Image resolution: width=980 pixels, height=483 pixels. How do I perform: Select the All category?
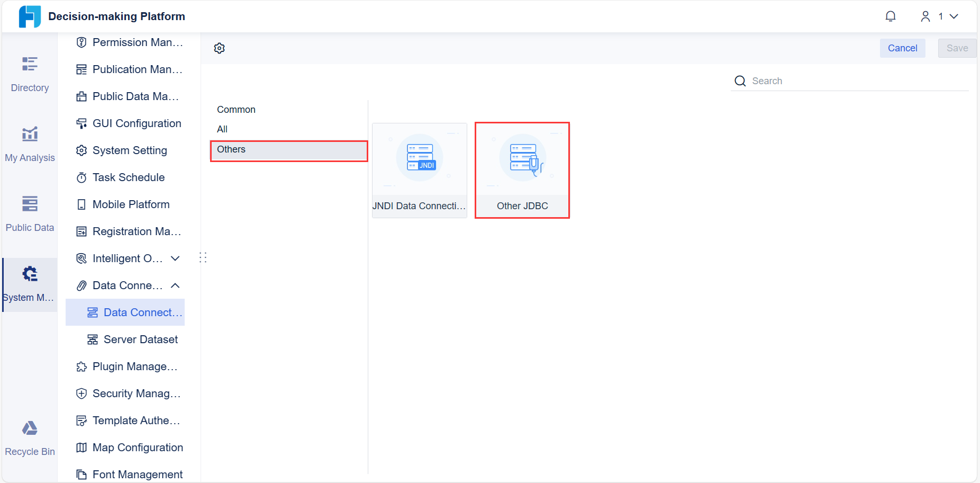pyautogui.click(x=222, y=129)
